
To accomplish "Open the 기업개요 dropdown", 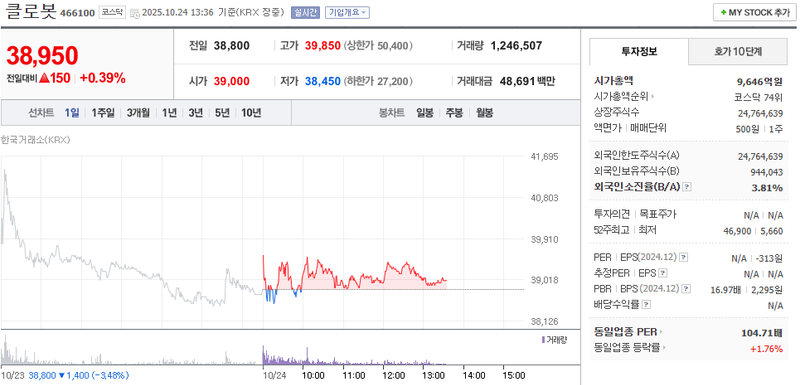I will 347,13.
